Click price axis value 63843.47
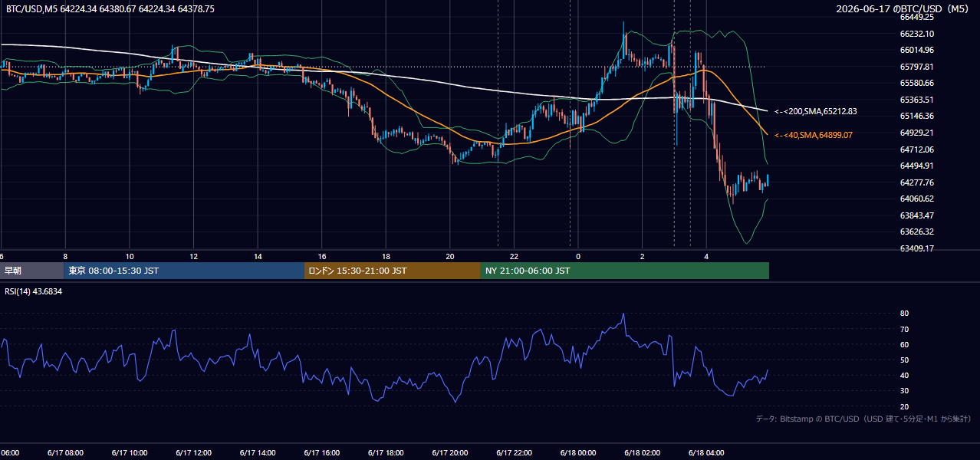Viewport: 980px width, 460px height. tap(916, 215)
